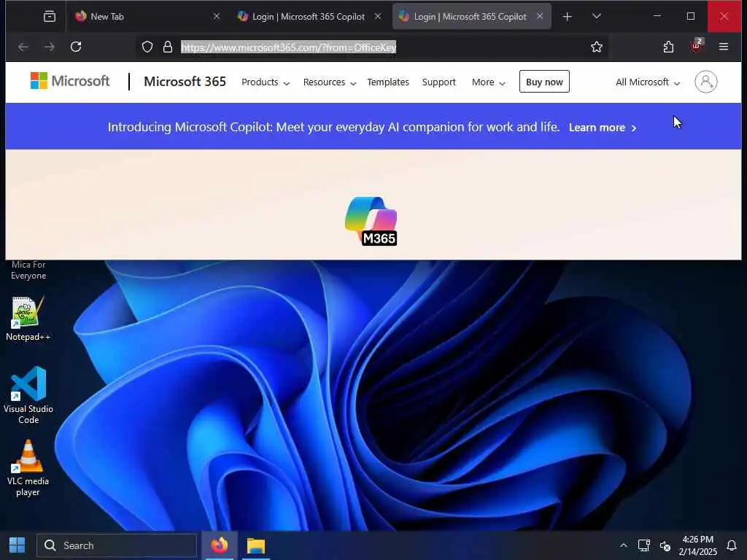Select the Mica For Everyone desktop label
Image resolution: width=747 pixels, height=560 pixels.
click(x=28, y=270)
